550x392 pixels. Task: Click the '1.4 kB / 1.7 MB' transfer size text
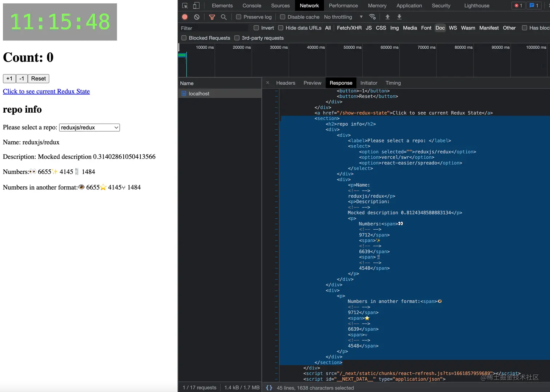[242, 388]
